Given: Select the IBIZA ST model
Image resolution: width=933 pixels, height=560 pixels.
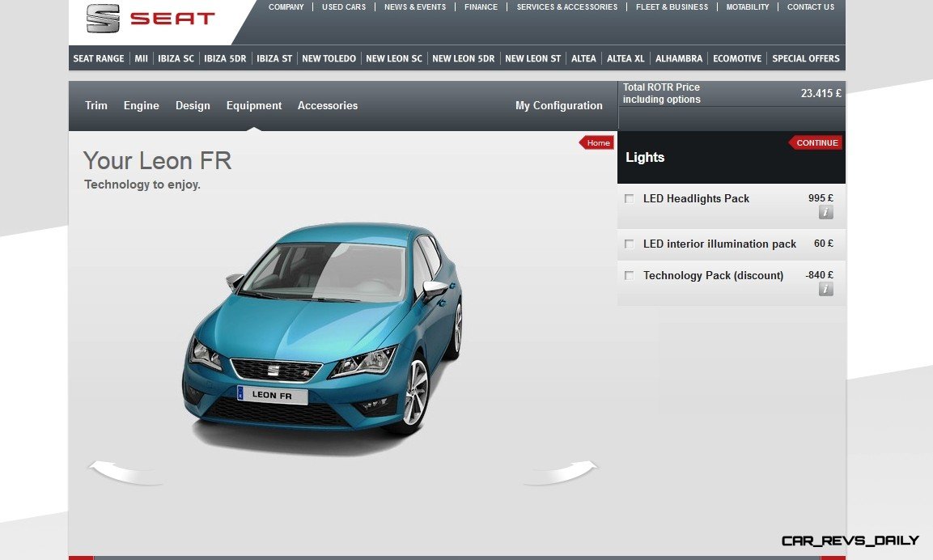Looking at the screenshot, I should [274, 58].
